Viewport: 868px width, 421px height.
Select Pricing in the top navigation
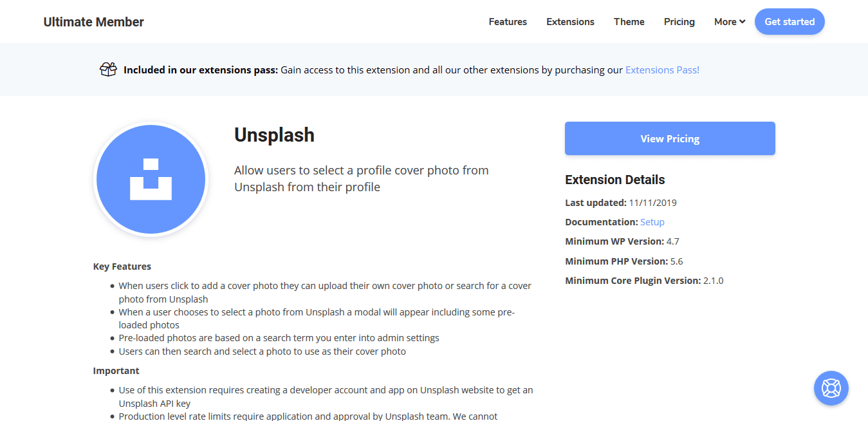click(x=679, y=22)
